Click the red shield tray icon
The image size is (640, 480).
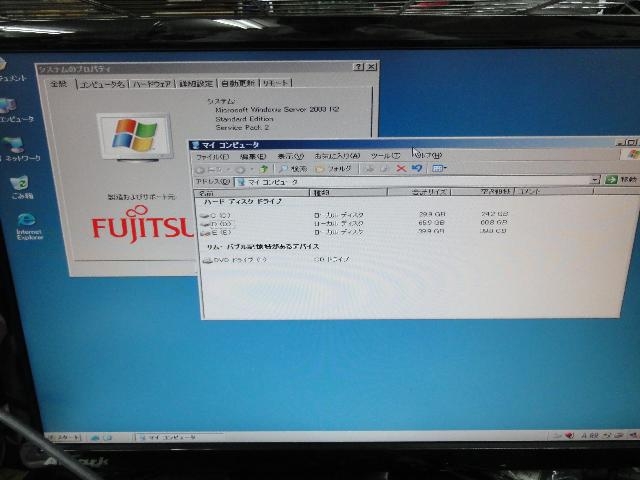569,436
